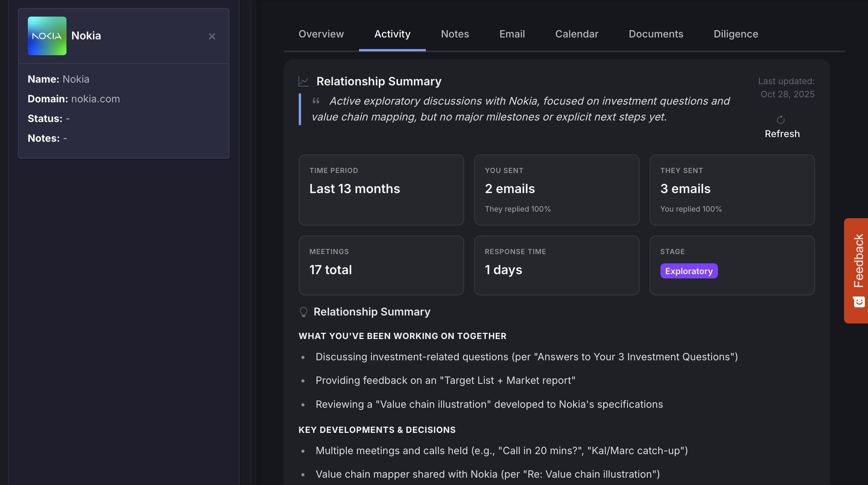Open the Calendar tab
The height and width of the screenshot is (485, 868).
(576, 34)
